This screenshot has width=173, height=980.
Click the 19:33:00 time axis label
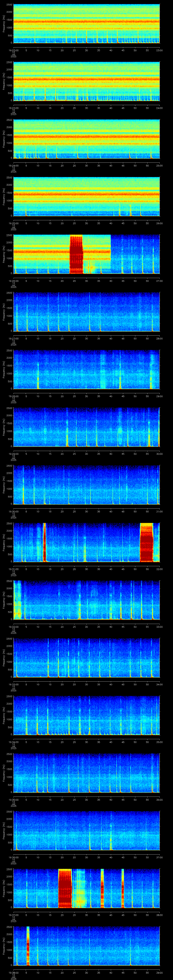point(13,684)
